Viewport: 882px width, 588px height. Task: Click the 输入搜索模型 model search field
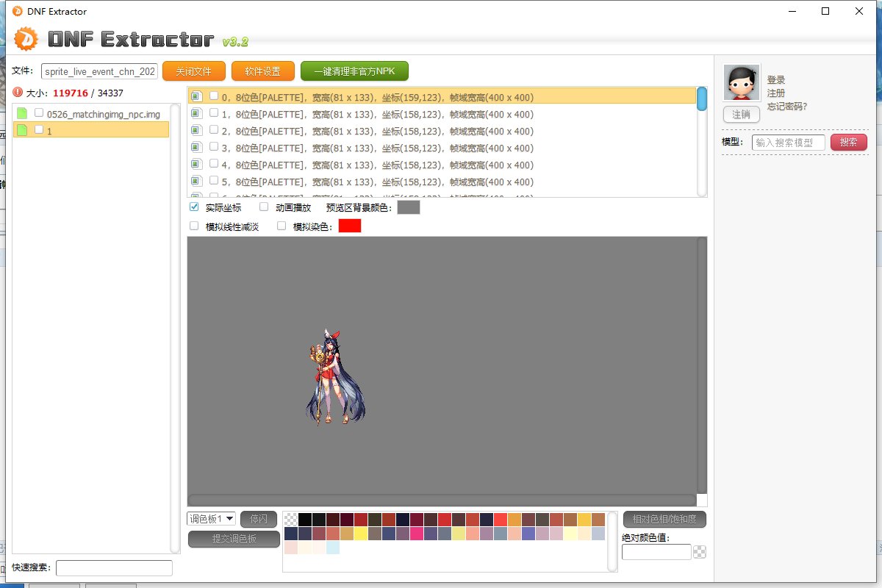pos(789,143)
